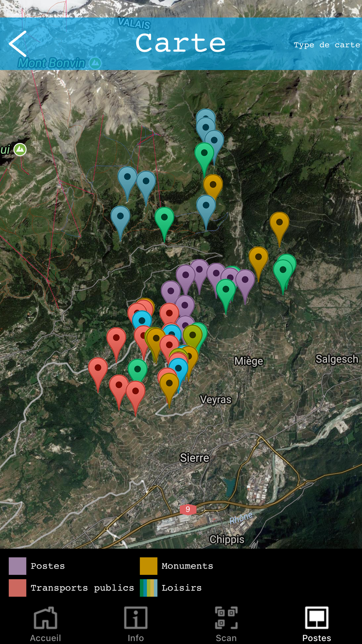The image size is (362, 644).
Task: Tap the Chippis town label
Action: [x=227, y=539]
